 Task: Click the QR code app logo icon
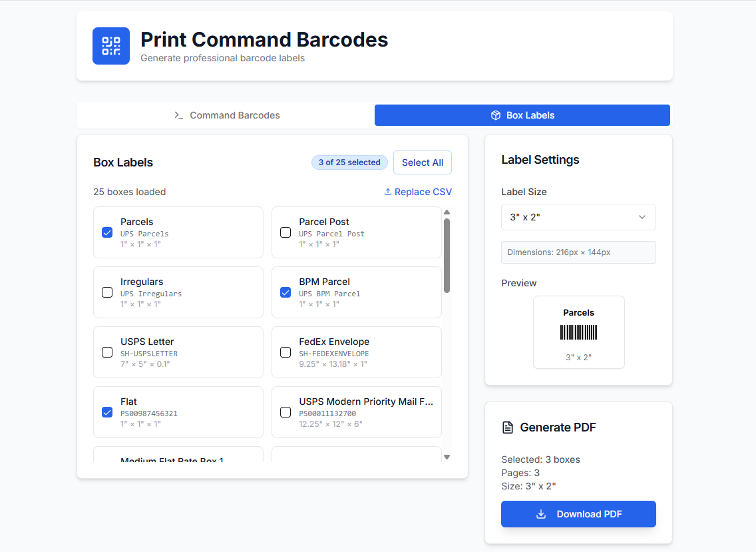pos(111,46)
